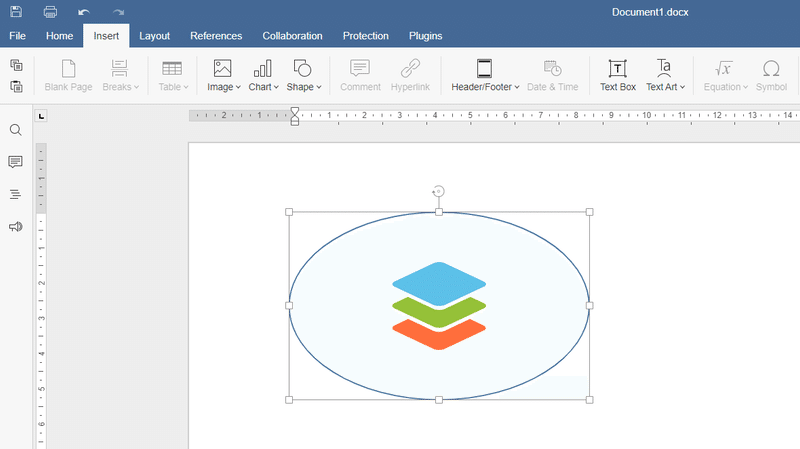800x449 pixels.
Task: Click the Document1.docx title text
Action: [650, 12]
